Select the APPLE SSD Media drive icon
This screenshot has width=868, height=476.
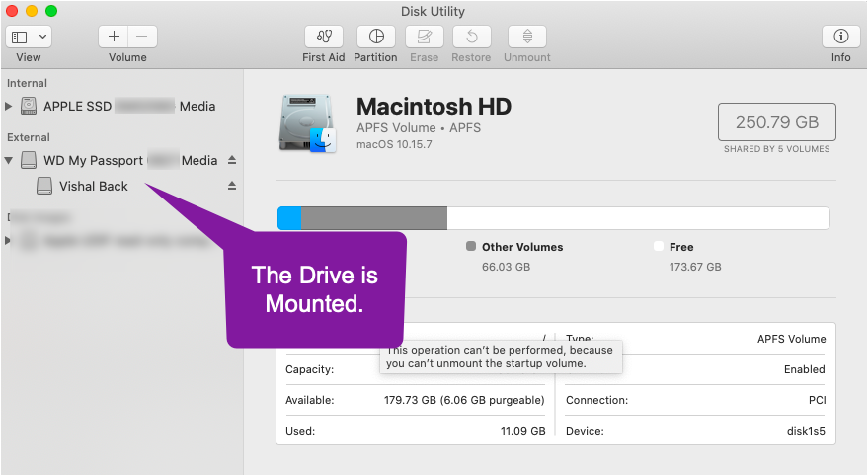[x=29, y=106]
